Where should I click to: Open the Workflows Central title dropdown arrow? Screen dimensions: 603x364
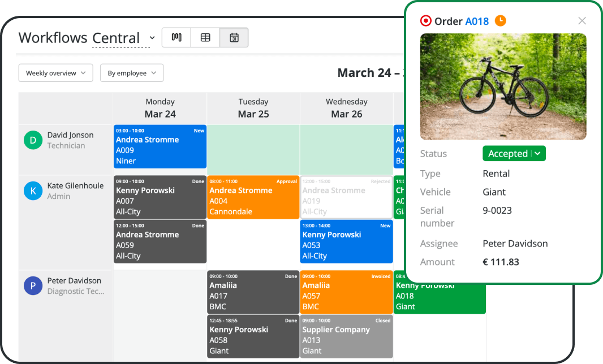tap(152, 38)
